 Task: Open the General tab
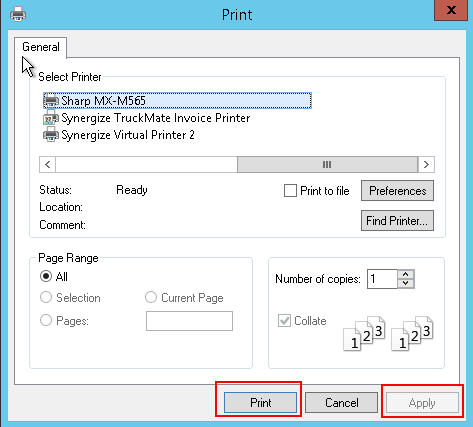click(41, 47)
